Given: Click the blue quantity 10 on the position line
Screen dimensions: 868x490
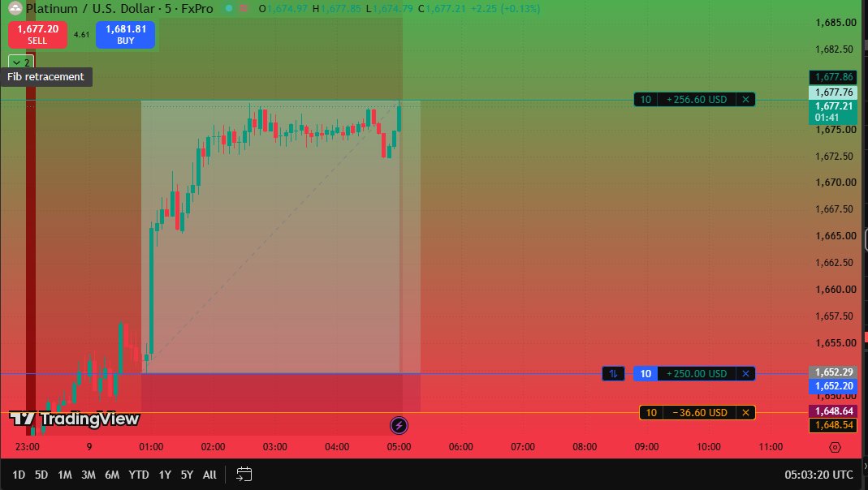Looking at the screenshot, I should pos(646,374).
